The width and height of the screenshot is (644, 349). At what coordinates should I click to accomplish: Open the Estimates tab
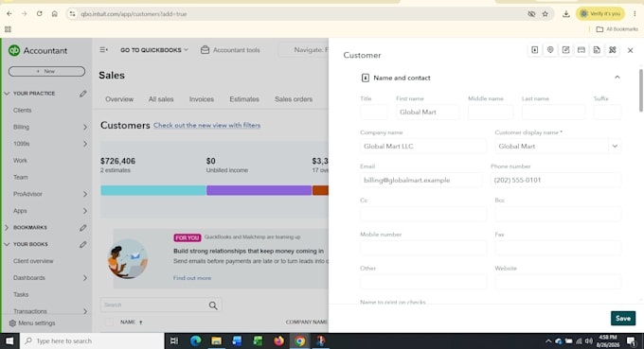tap(244, 99)
